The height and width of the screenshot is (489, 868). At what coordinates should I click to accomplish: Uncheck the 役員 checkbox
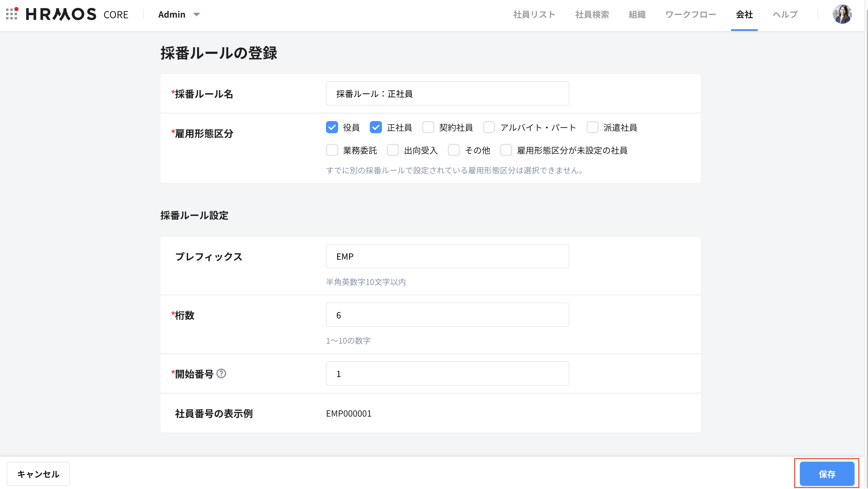tap(332, 127)
